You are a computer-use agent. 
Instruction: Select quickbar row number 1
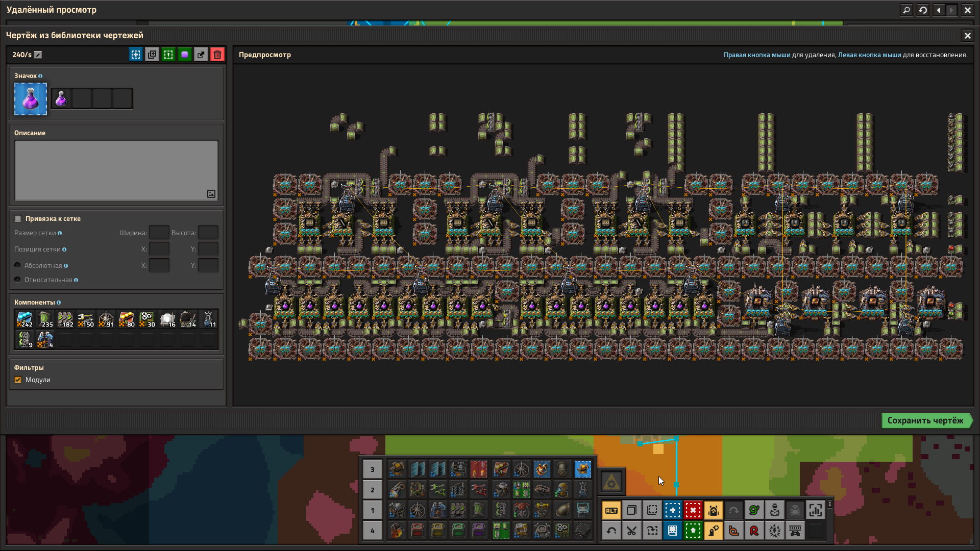[373, 510]
